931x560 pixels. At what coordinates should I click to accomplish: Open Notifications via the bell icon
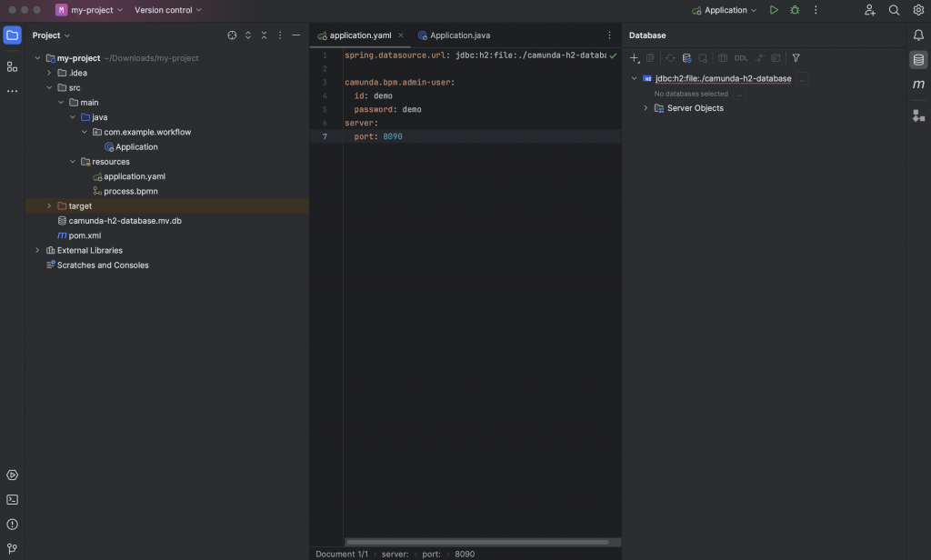point(918,35)
